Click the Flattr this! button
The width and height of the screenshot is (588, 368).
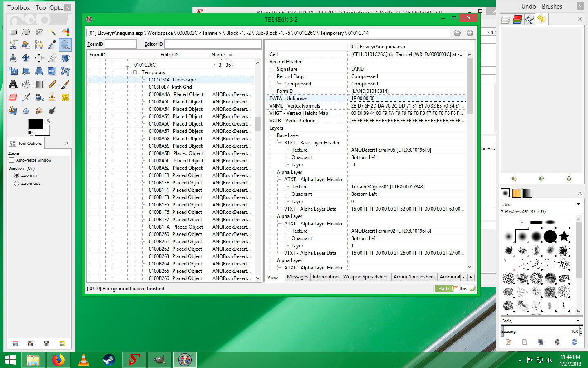tap(455, 289)
